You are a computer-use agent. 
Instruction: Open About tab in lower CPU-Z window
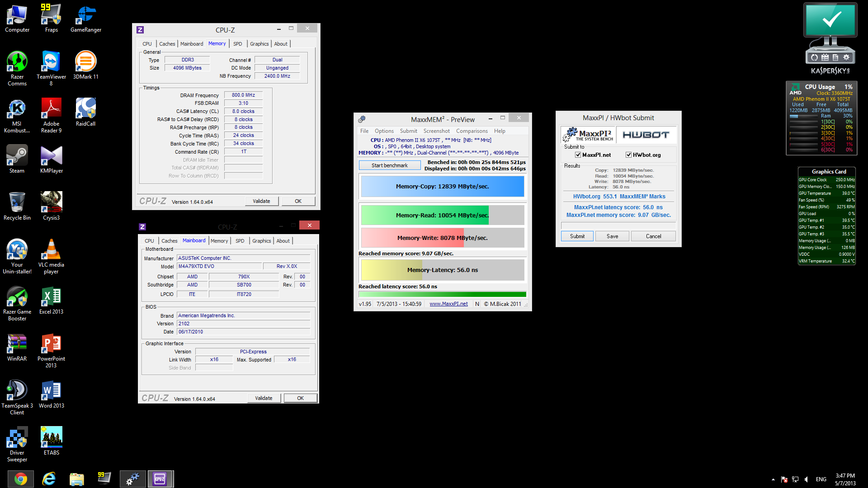tap(283, 241)
